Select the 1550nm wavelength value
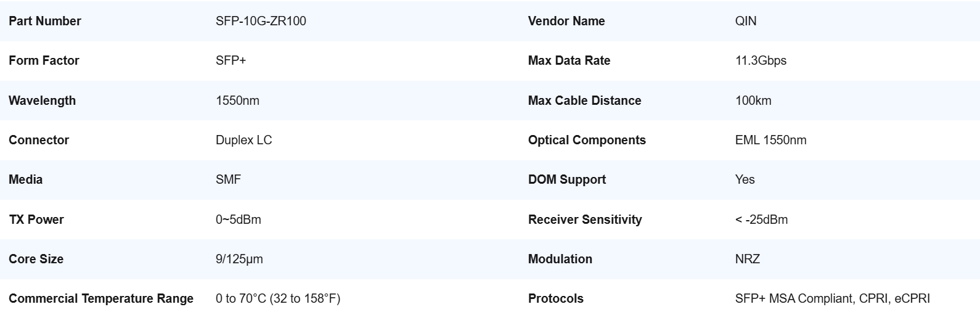Viewport: 980px width, 320px height. coord(237,101)
